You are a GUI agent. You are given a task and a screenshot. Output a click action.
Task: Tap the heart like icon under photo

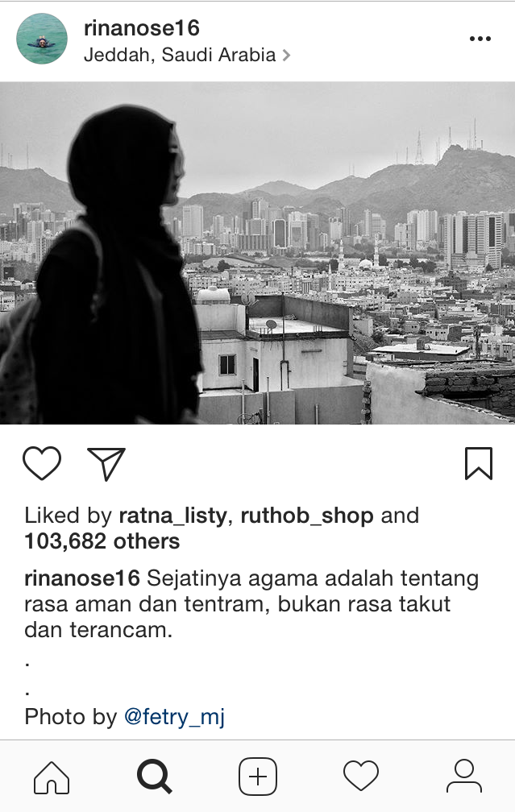[42, 463]
